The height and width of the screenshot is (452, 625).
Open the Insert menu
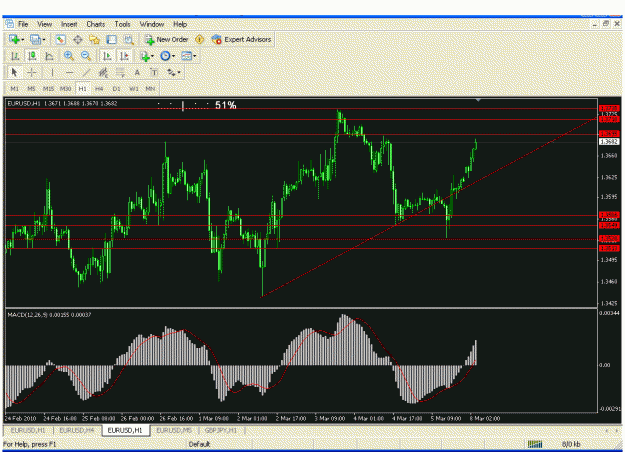click(69, 24)
